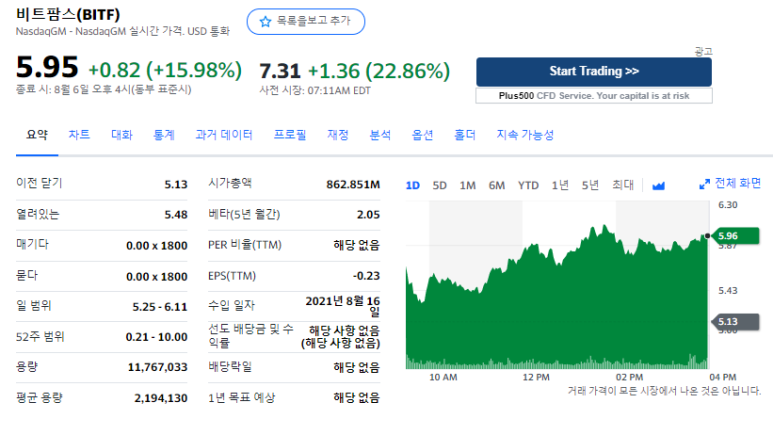Select the 요약 summary tab
This screenshot has height=435, width=773.
click(x=37, y=135)
